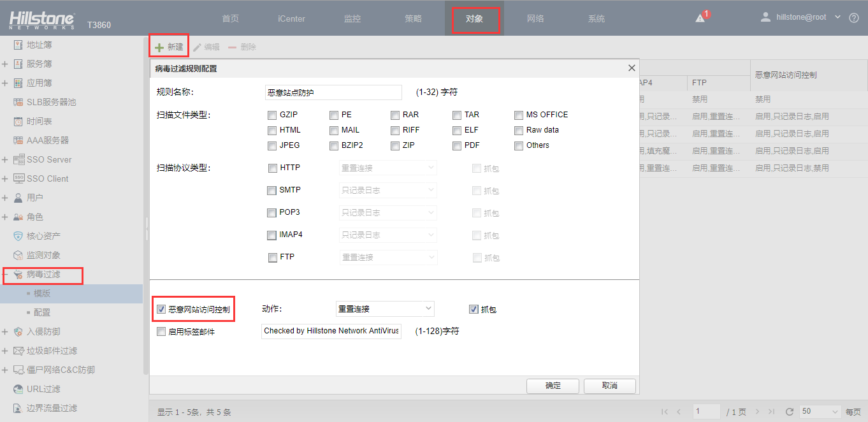Image resolution: width=868 pixels, height=422 pixels.
Task: Check the PE file type checkbox
Action: tap(334, 115)
